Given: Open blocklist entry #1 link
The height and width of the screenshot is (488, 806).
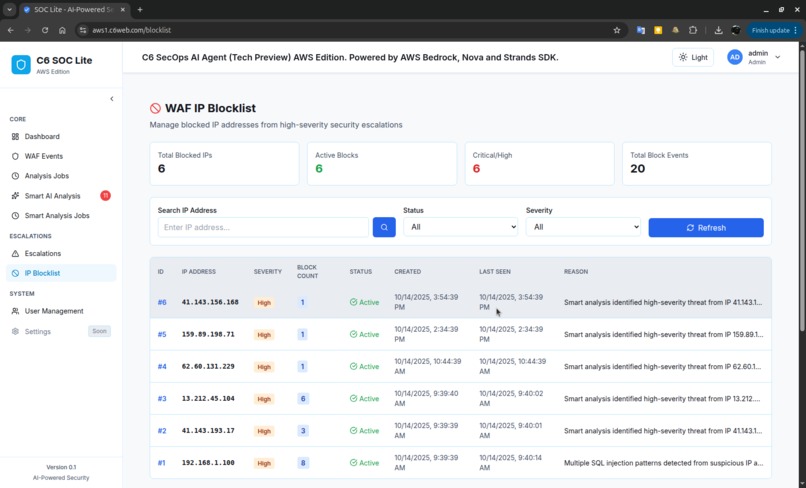Looking at the screenshot, I should coord(161,463).
